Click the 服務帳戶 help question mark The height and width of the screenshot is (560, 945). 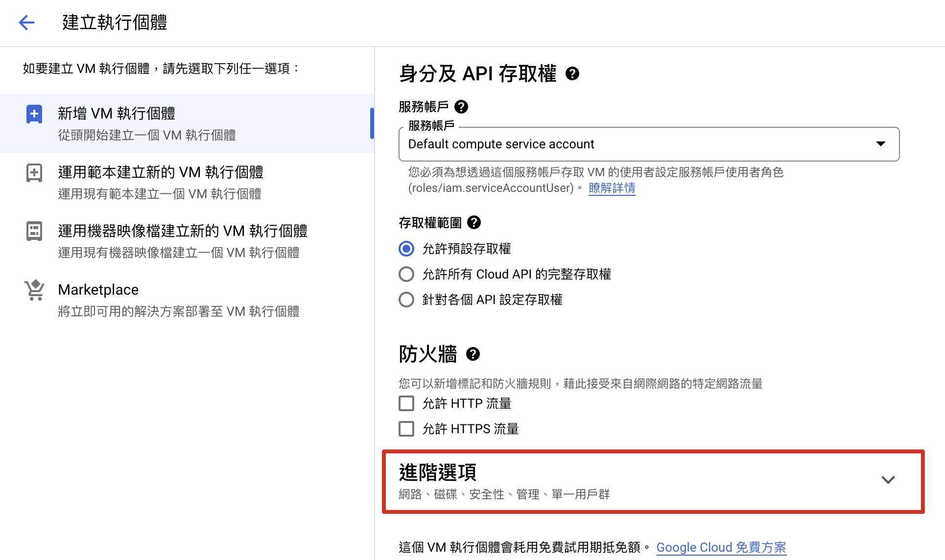[461, 107]
